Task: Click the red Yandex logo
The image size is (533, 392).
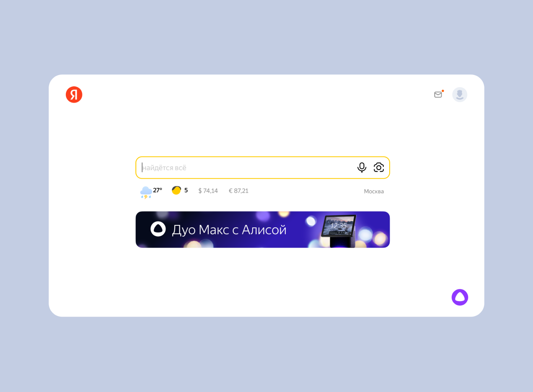Action: (x=74, y=95)
